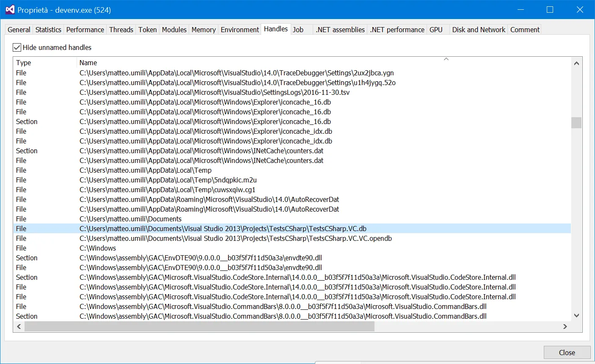Viewport: 595px width, 364px height.
Task: Go to the Comment tab
Action: (x=525, y=30)
